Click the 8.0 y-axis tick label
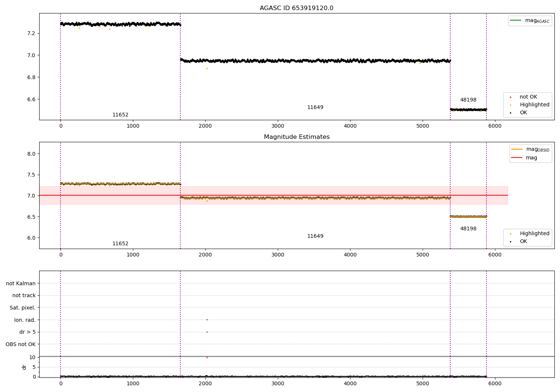Screen dimensions: 560x392 [x=31, y=154]
